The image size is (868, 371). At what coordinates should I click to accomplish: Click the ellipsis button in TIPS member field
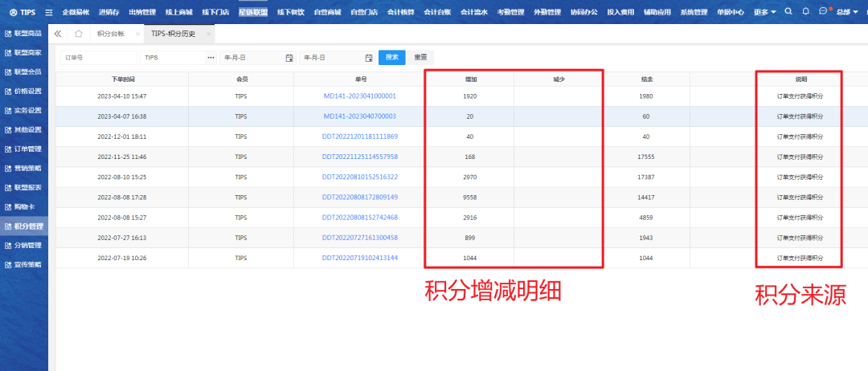coord(211,58)
